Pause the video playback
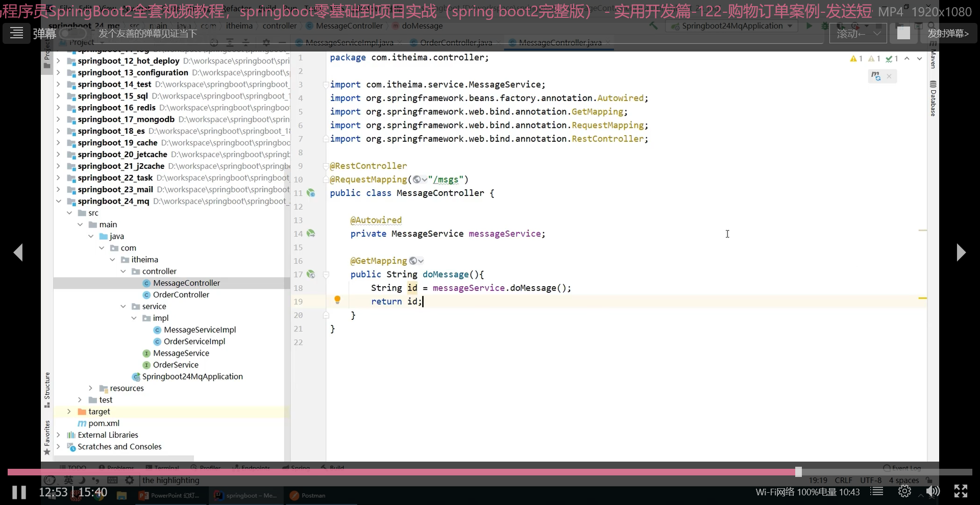 (19, 492)
